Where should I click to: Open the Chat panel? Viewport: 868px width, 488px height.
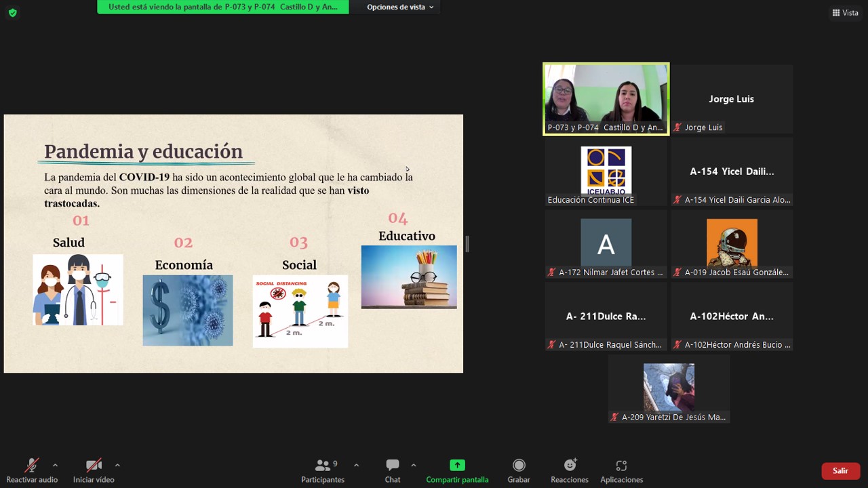coord(393,471)
